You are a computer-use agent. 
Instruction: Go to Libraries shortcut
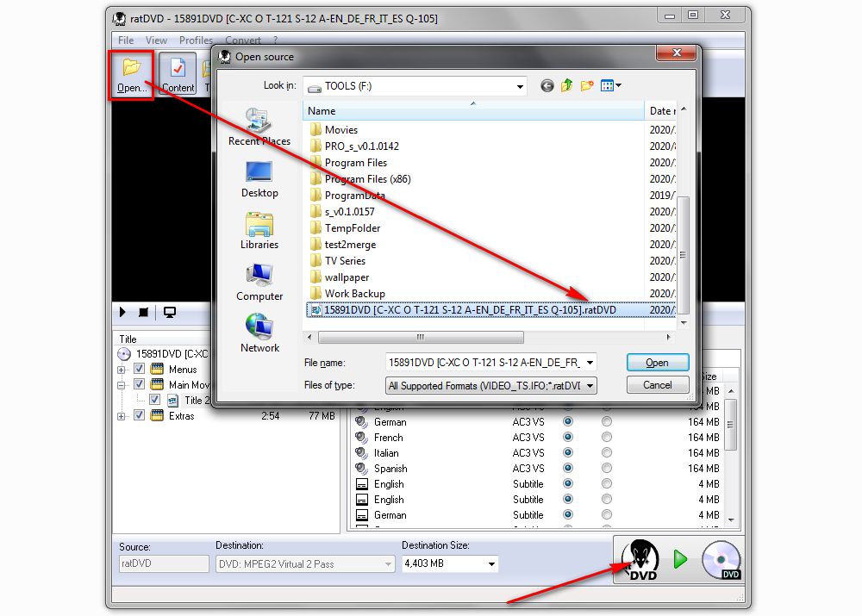pos(259,231)
